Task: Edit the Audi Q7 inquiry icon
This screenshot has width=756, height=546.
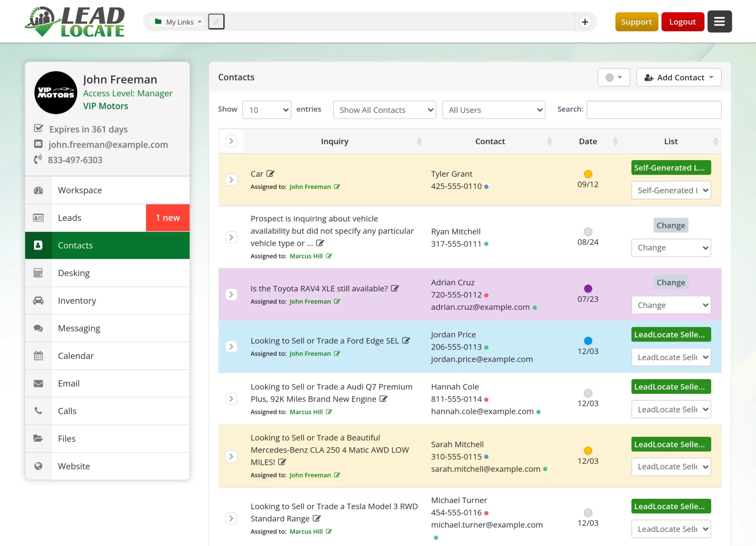Action: pyautogui.click(x=384, y=399)
